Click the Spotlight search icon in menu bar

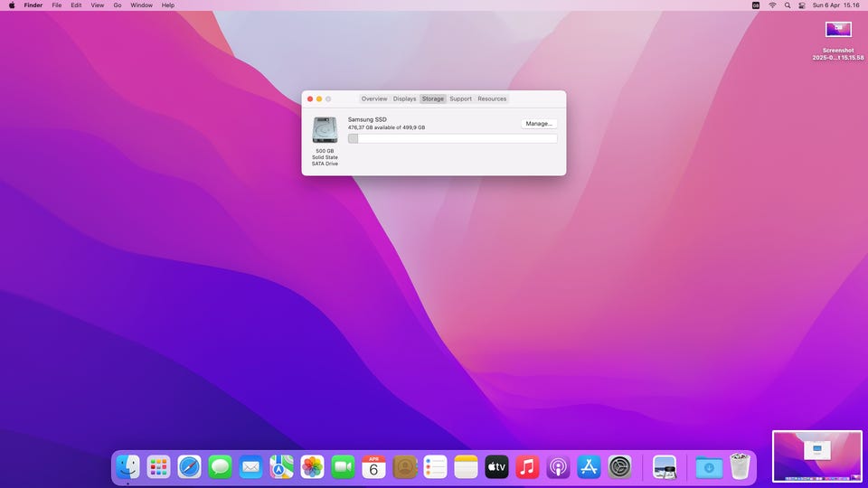click(788, 5)
